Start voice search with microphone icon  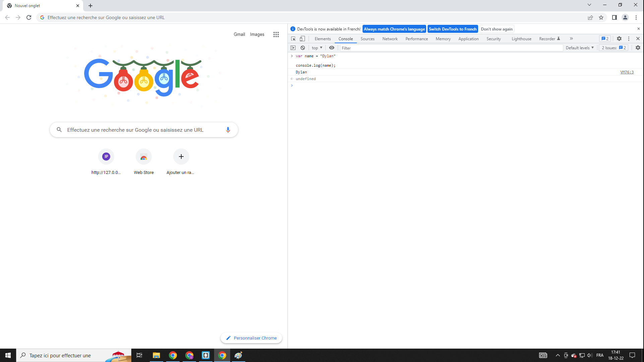click(x=228, y=130)
